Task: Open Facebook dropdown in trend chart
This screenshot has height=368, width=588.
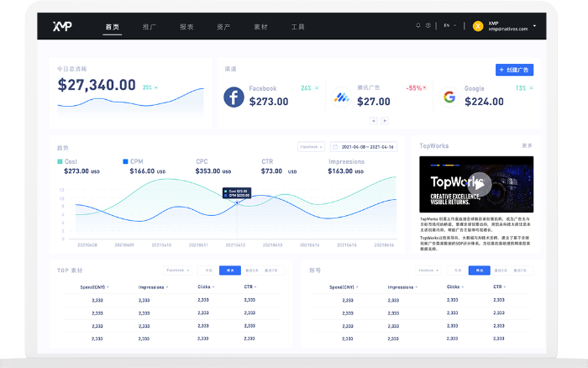Action: (x=310, y=146)
